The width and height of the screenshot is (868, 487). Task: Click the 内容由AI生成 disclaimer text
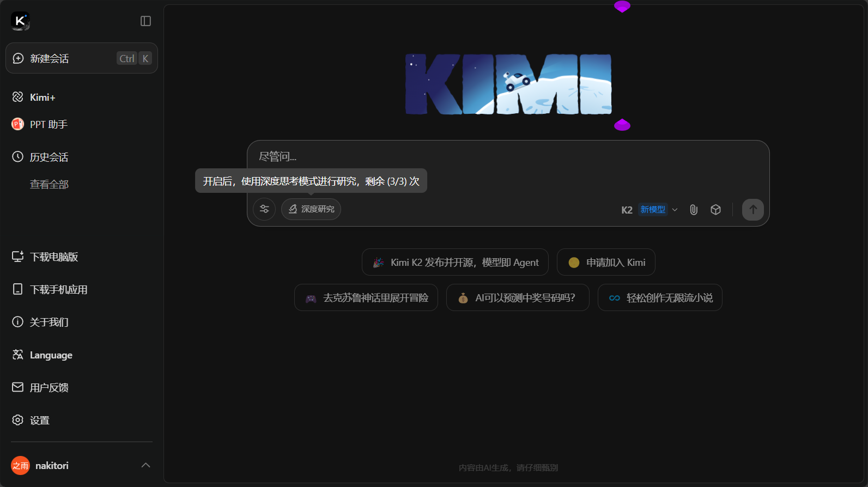click(x=508, y=467)
